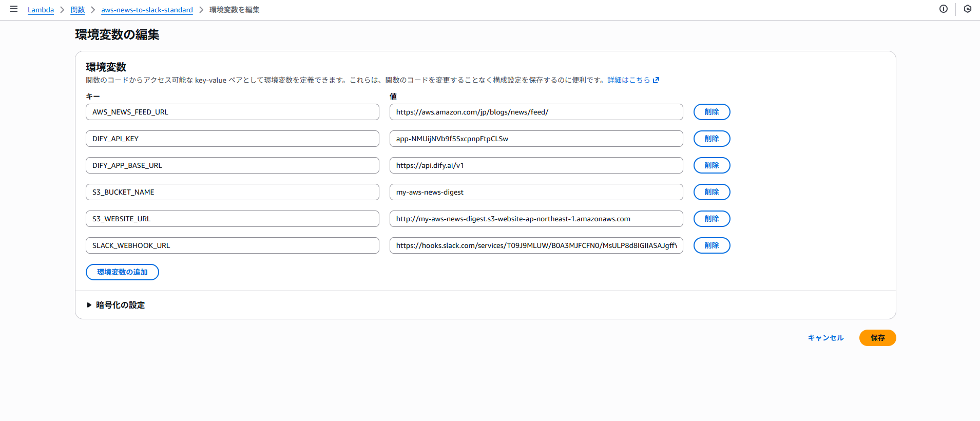This screenshot has height=421, width=980.
Task: Delete the AWS_NEWS_FEED_URL variable
Action: pyautogui.click(x=712, y=112)
